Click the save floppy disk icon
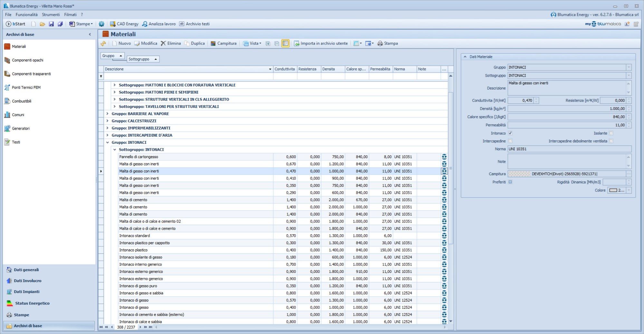The width and height of the screenshot is (644, 334). 51,24
